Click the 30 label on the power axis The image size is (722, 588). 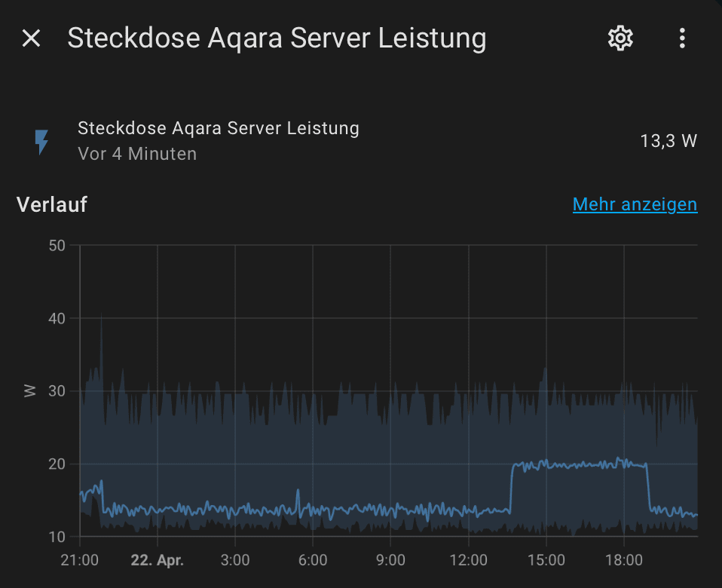click(57, 390)
